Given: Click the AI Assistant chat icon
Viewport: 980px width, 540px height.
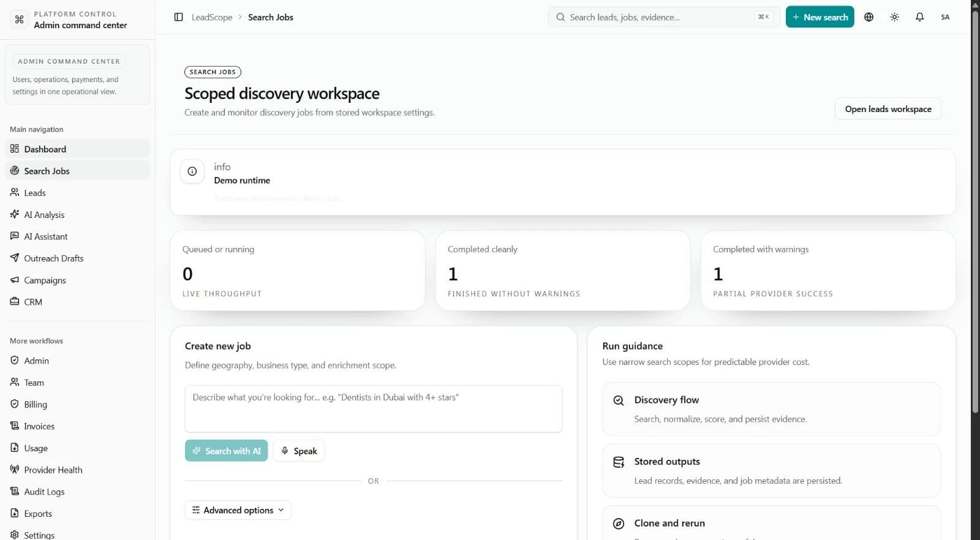Looking at the screenshot, I should click(15, 236).
